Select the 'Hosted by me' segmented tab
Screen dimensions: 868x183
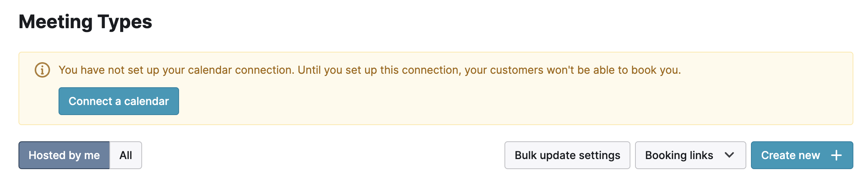[x=64, y=155]
